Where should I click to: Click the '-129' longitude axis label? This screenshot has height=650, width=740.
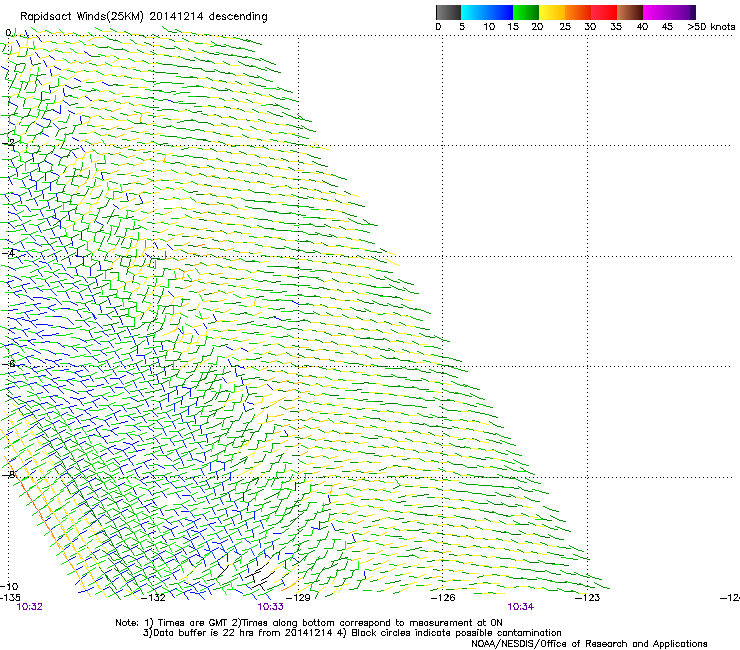tap(298, 598)
